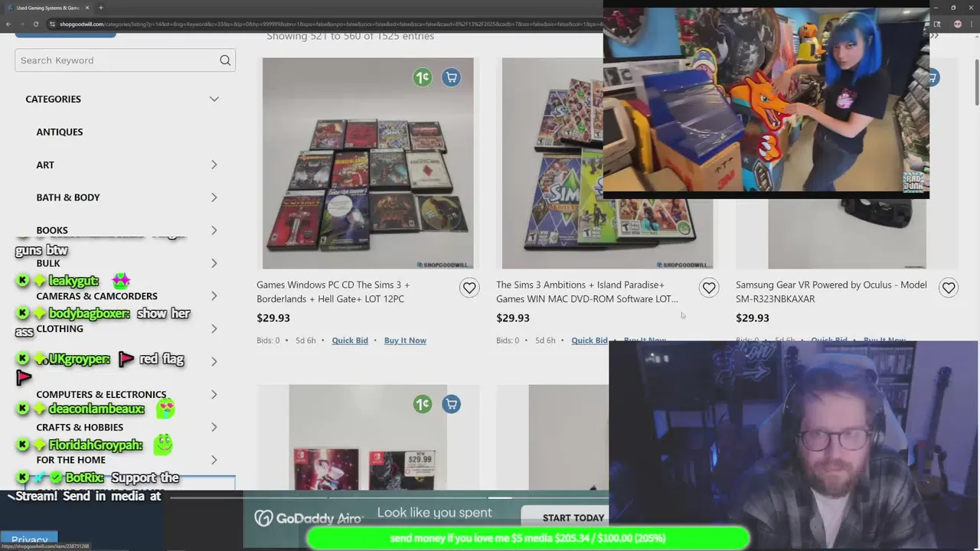Open Games Windows PC CD Sims 3 listing title
The height and width of the screenshot is (551, 980).
point(333,292)
